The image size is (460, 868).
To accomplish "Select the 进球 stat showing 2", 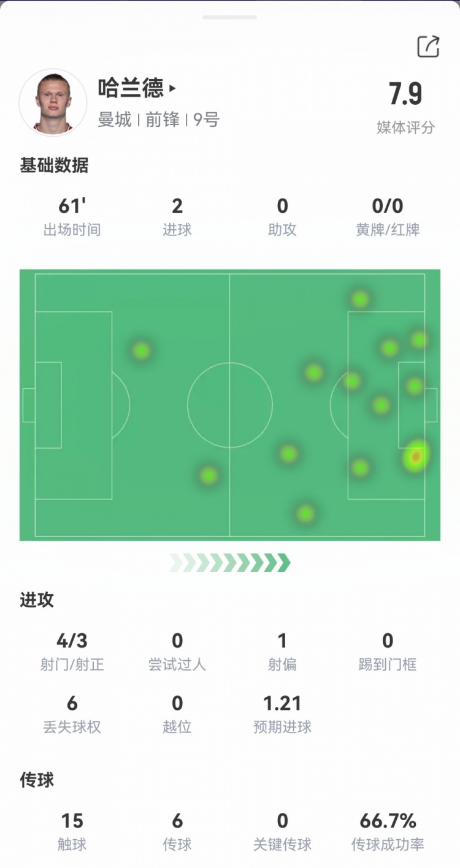I will (177, 217).
